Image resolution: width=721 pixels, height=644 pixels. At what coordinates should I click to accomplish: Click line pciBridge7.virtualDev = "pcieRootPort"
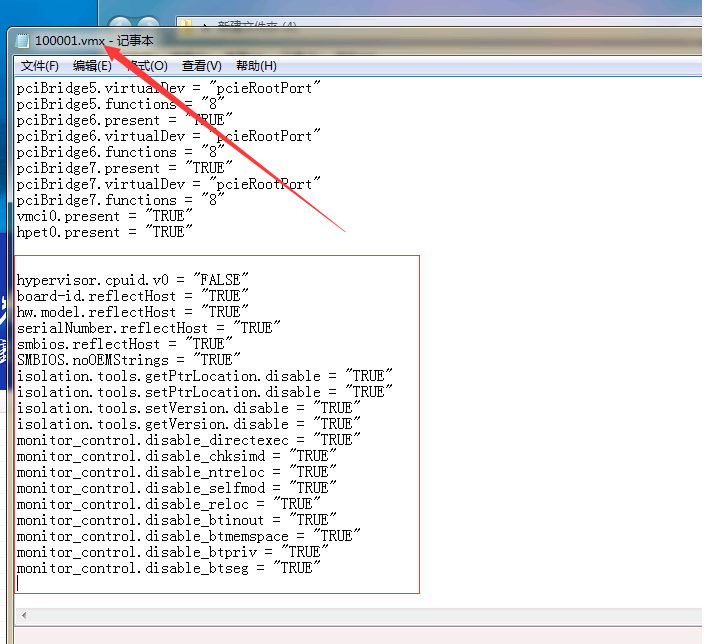pos(169,184)
